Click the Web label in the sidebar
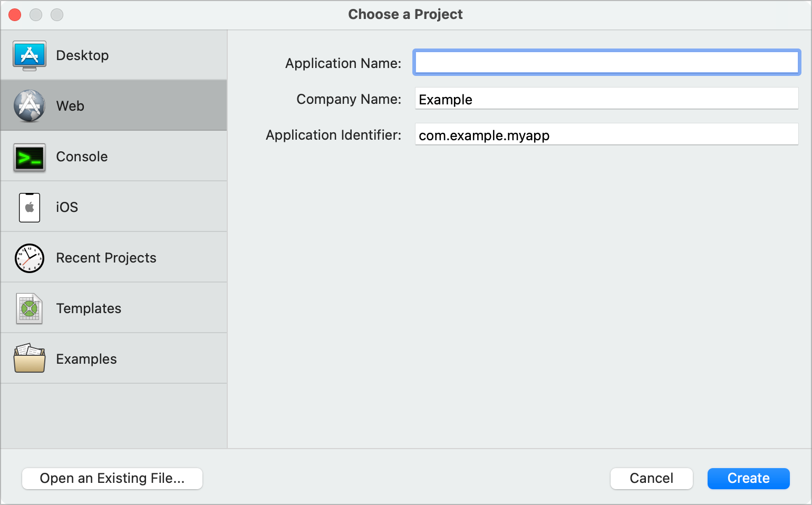Screen dimensions: 812x505 coord(70,106)
